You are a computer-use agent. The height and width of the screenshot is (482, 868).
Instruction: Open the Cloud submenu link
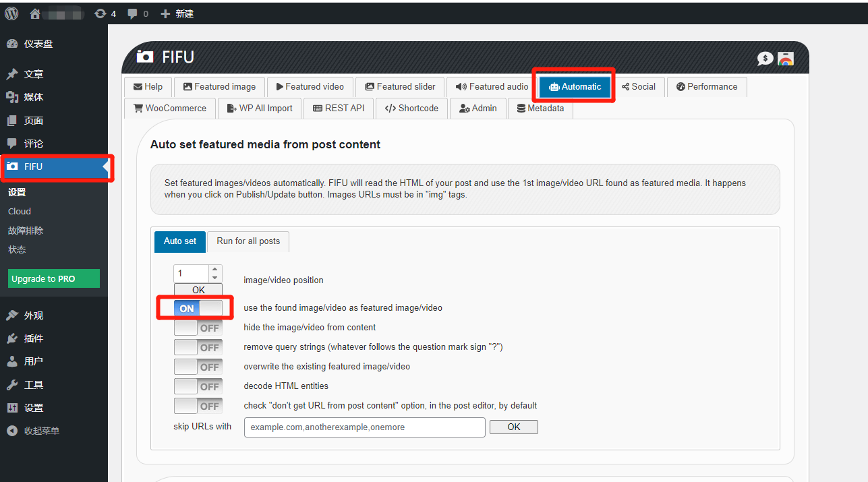pos(20,211)
